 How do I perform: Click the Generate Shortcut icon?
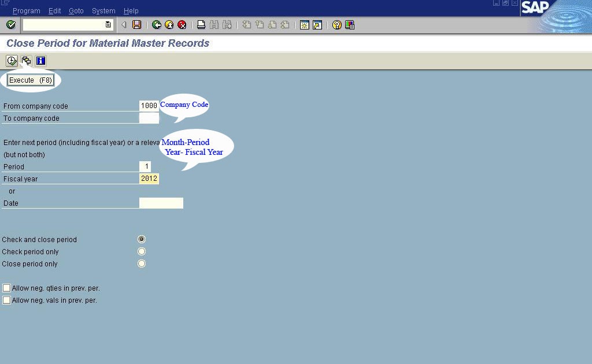pos(317,25)
